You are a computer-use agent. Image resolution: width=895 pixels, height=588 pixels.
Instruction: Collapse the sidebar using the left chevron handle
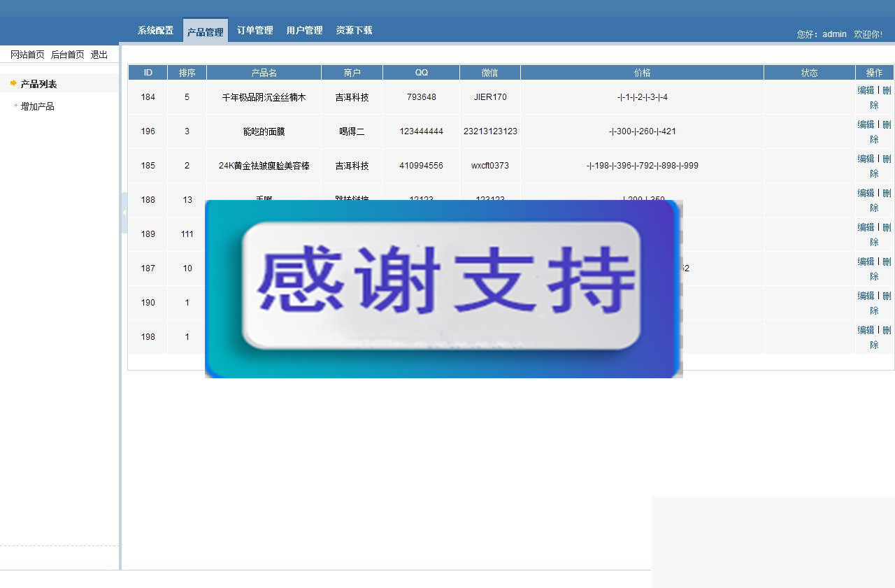point(124,212)
